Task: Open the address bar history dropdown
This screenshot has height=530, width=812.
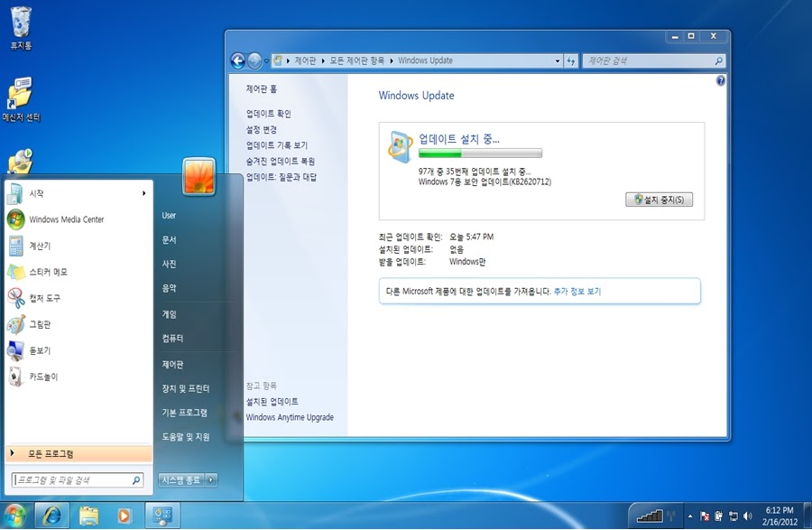Action: pyautogui.click(x=559, y=60)
